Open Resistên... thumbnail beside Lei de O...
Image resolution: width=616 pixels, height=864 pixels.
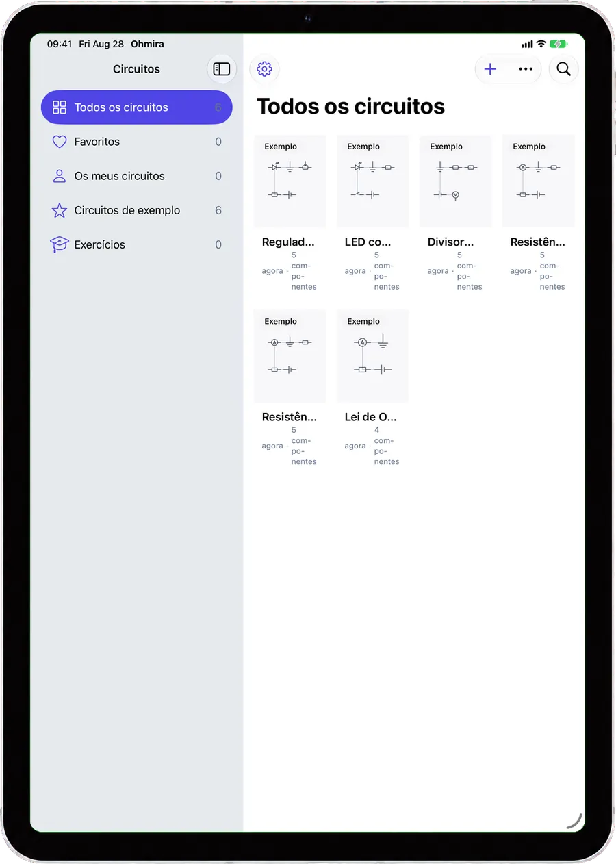(290, 355)
